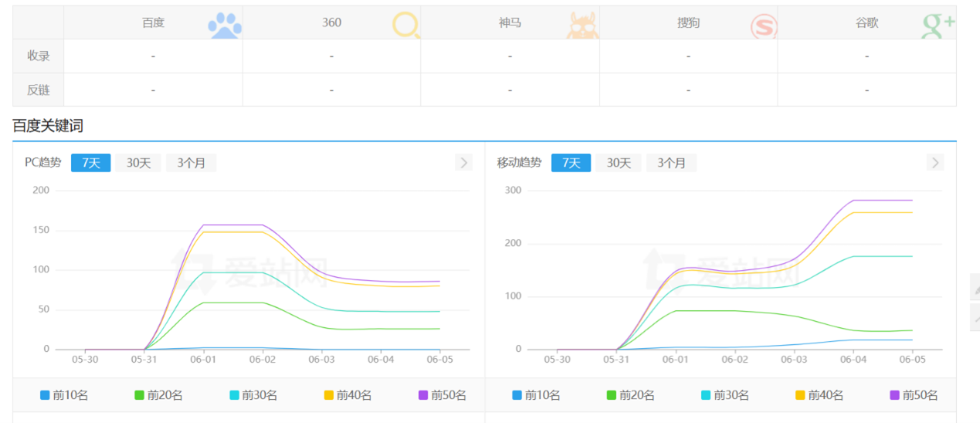The width and height of the screenshot is (980, 423).
Task: Expand 移动趋势 panel with right arrow
Action: (935, 162)
